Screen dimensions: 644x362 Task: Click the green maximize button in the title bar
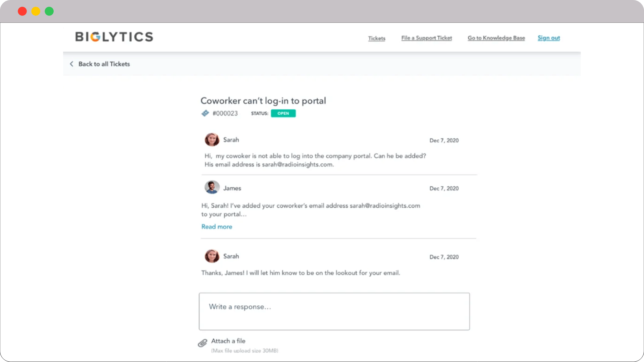pyautogui.click(x=49, y=11)
